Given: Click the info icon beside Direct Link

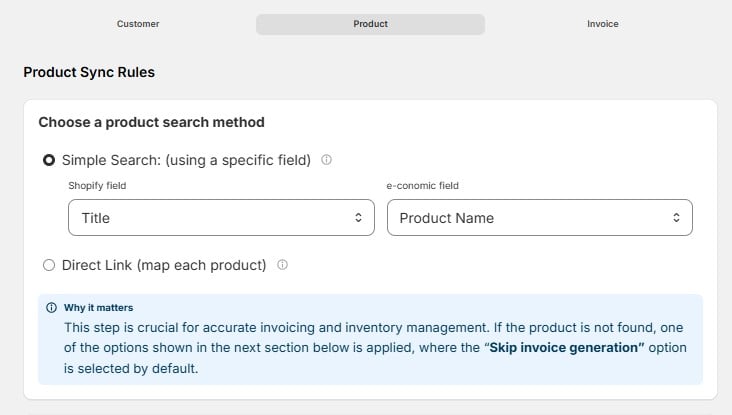Looking at the screenshot, I should [282, 265].
